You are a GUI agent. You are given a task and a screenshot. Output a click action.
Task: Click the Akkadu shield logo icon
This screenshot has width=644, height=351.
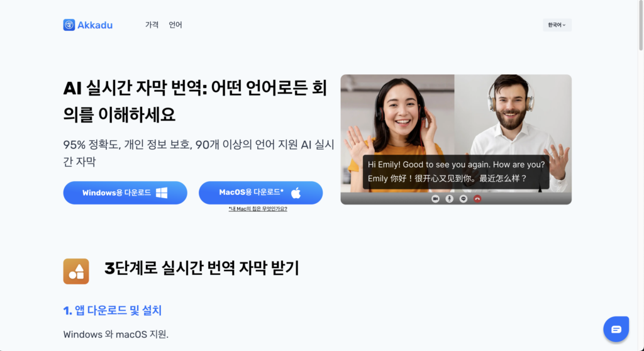coord(69,25)
